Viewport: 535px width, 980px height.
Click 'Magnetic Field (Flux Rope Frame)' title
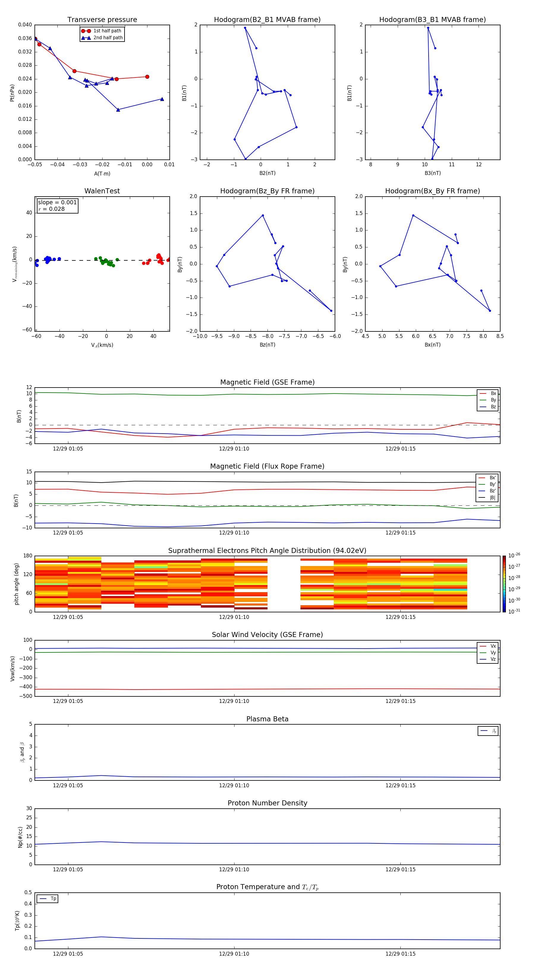point(267,467)
